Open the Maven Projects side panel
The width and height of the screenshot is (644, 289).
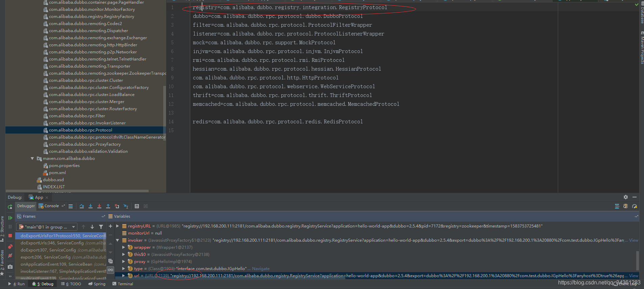pyautogui.click(x=642, y=48)
